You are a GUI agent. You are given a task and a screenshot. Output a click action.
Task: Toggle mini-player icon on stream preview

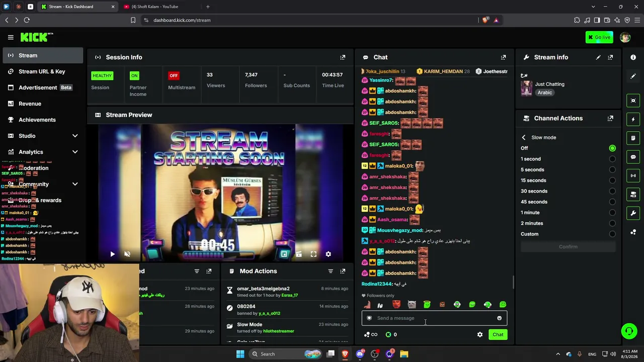coord(284,254)
